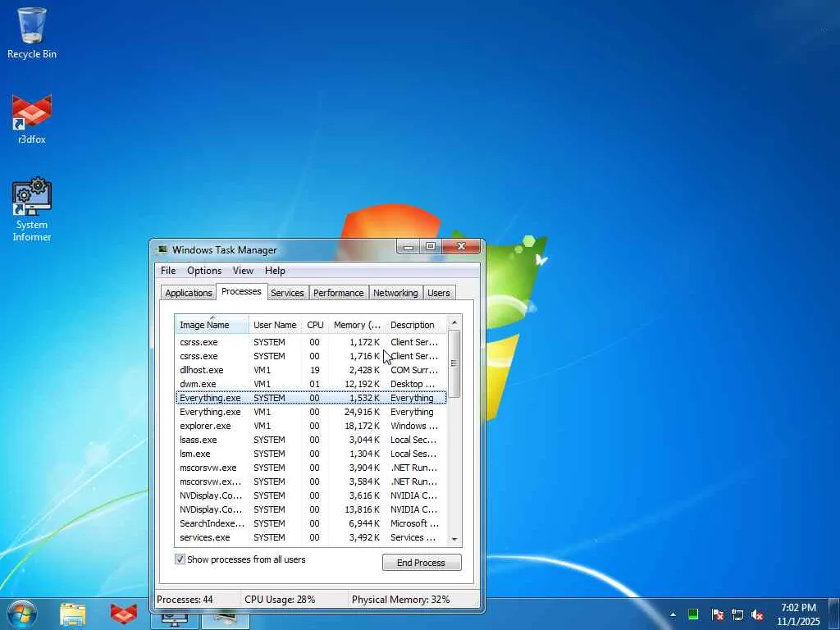Switch to the Performance tab

339,293
